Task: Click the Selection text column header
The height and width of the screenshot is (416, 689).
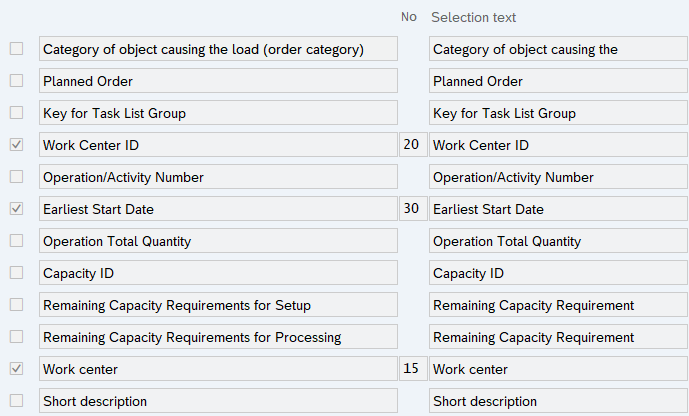Action: tap(473, 17)
